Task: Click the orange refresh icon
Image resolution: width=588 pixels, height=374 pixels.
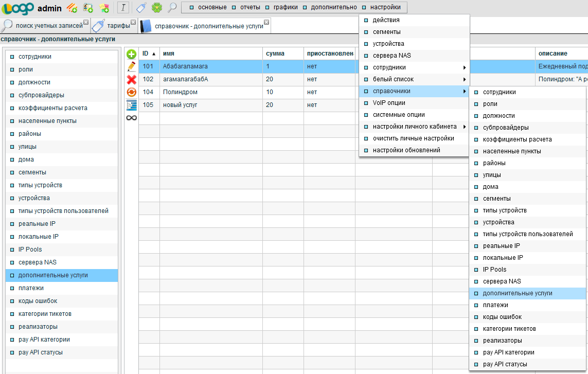Action: [x=131, y=92]
